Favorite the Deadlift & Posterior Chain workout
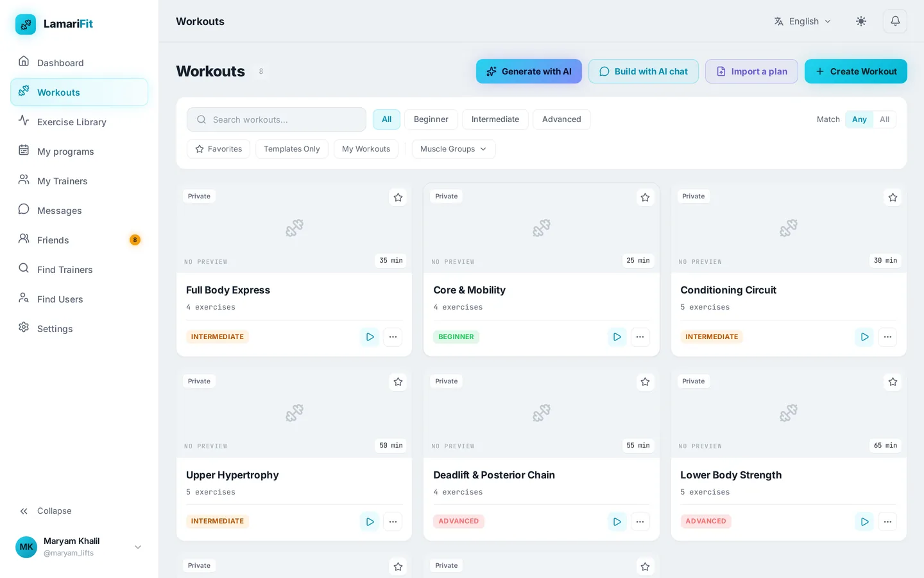The image size is (924, 578). click(646, 382)
